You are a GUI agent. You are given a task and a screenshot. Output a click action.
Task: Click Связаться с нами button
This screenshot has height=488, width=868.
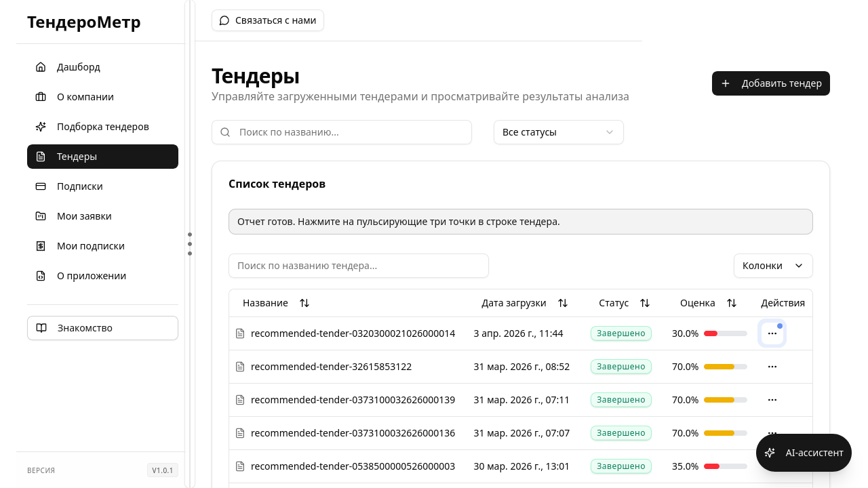click(268, 20)
